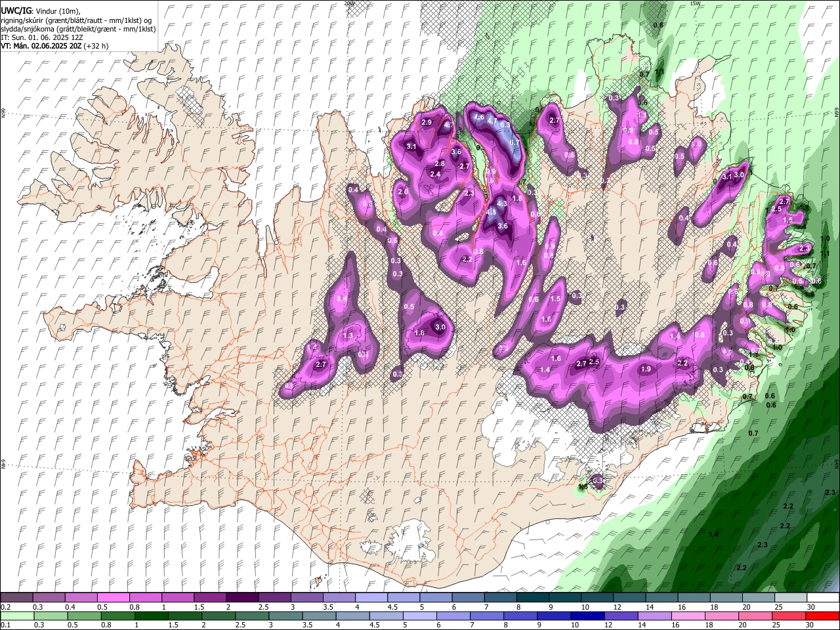This screenshot has height=630, width=840.
Task: Click the 4.3 precipitation value label
Action: pos(502,203)
